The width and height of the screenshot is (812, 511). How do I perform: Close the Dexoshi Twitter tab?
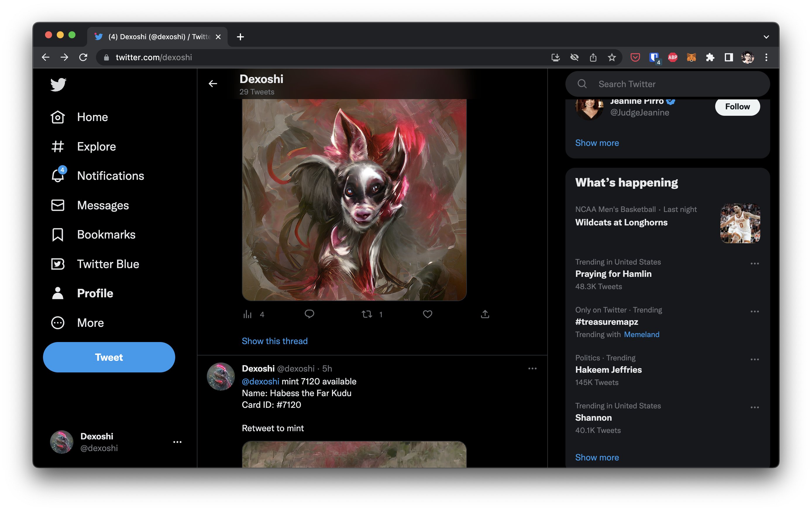coord(218,37)
